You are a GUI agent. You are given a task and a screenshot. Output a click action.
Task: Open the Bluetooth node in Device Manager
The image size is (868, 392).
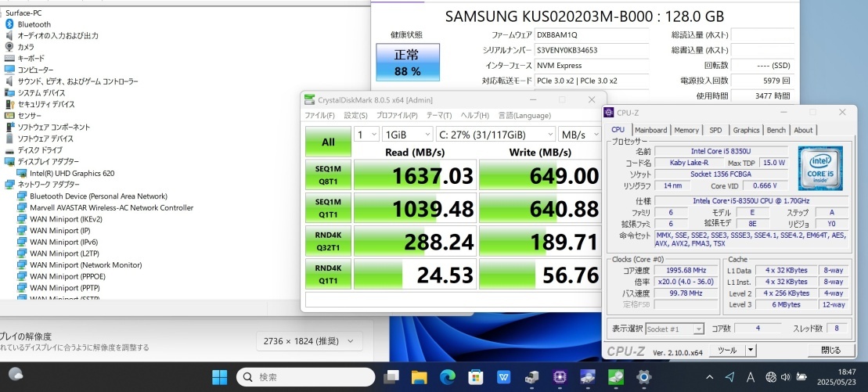tap(34, 24)
